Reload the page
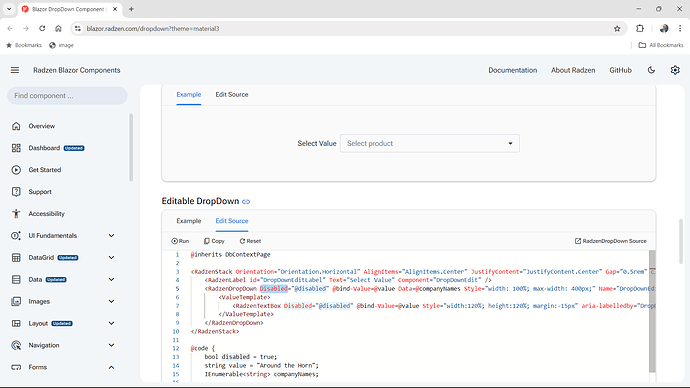 coord(42,29)
